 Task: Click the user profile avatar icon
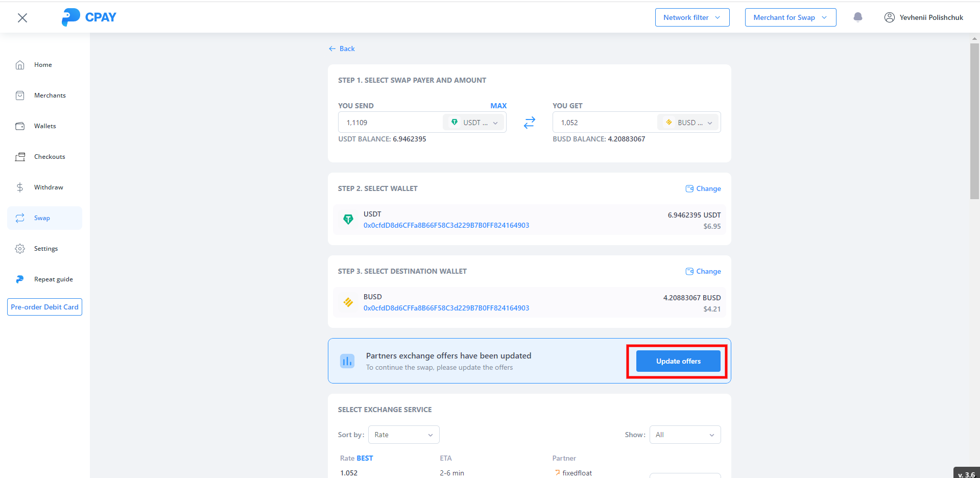point(889,17)
